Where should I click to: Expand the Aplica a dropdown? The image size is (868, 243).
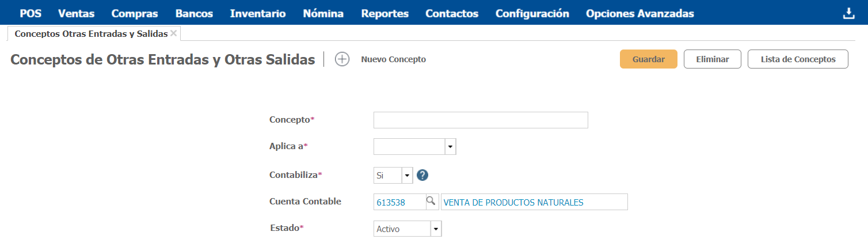point(450,147)
